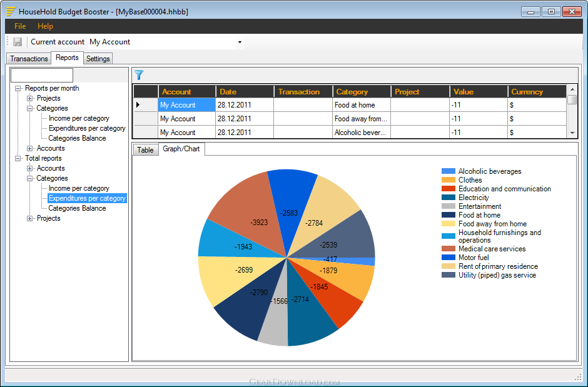Click the highlighted 'My Account' cell in first row

[x=187, y=105]
